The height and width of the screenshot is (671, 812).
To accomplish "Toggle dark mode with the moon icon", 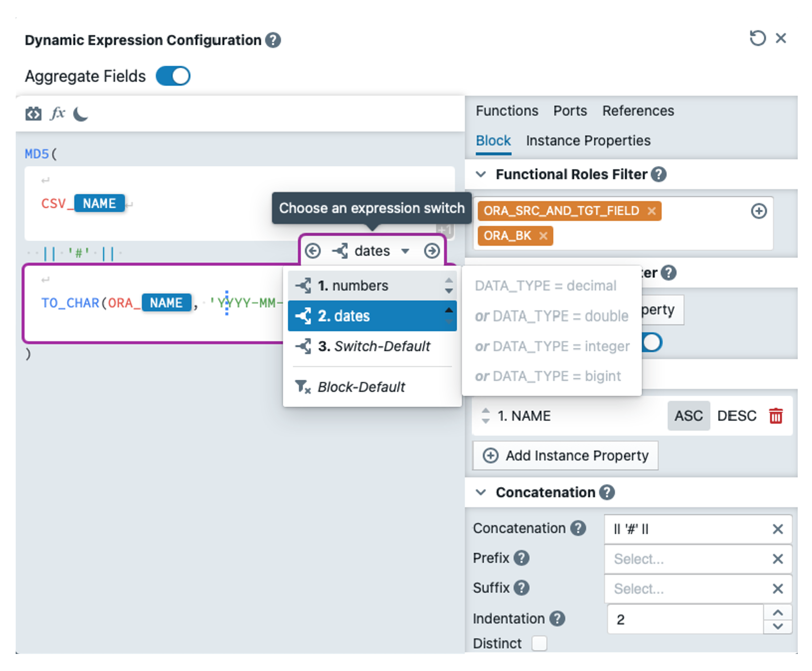I will [80, 114].
